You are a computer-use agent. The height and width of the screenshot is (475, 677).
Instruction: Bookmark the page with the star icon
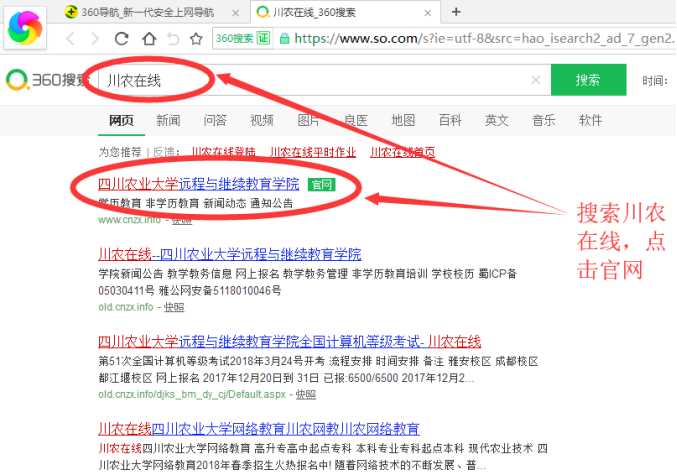(x=196, y=39)
